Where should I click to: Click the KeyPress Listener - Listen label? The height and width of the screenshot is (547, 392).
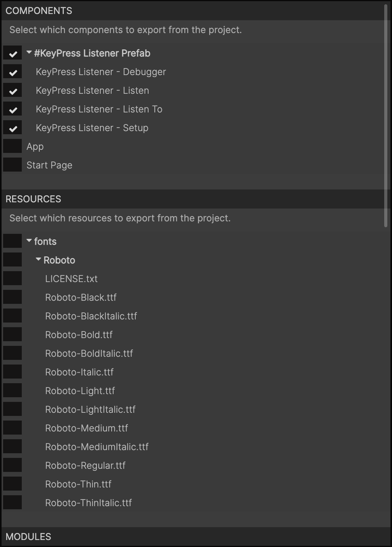pos(92,91)
